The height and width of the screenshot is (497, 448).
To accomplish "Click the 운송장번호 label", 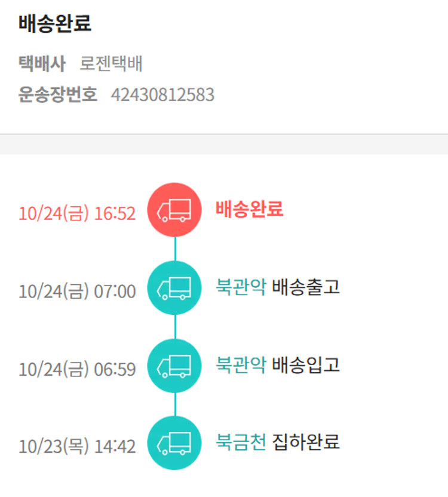I will 58,95.
